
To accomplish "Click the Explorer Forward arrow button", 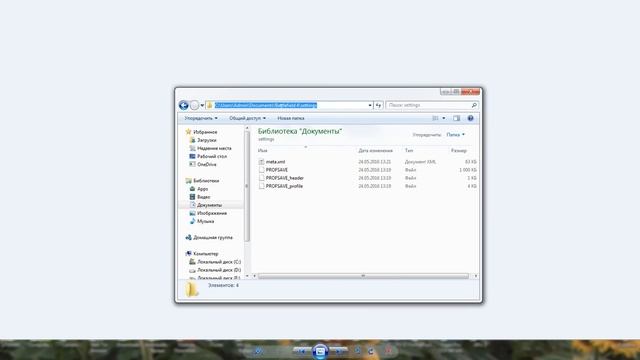I will [194, 106].
